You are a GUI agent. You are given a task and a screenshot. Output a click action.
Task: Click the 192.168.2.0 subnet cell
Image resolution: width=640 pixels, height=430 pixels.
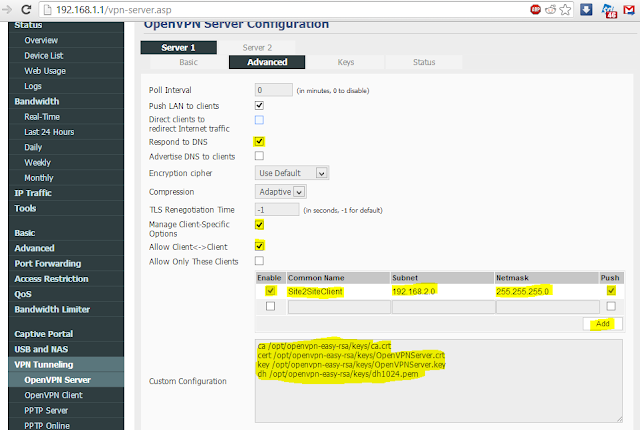tap(413, 291)
